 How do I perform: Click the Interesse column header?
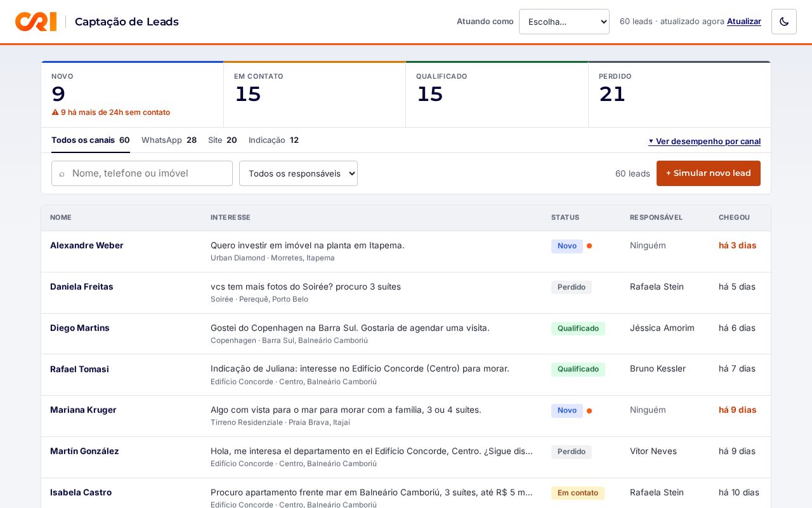pos(230,217)
